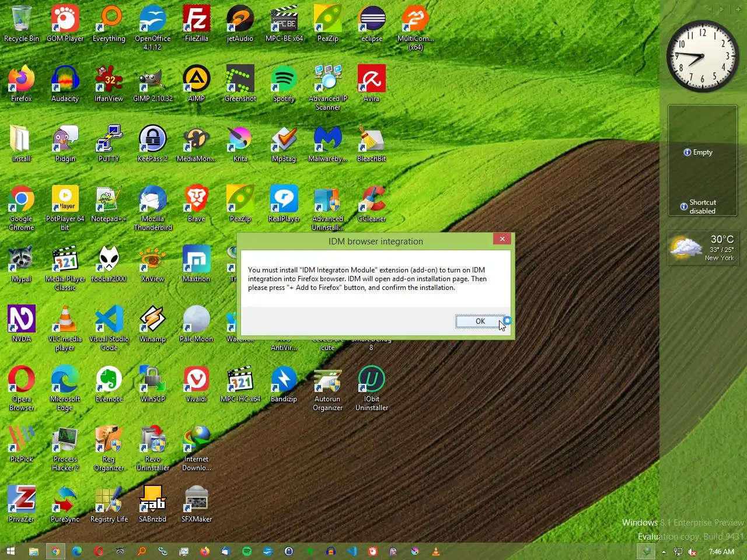747x560 pixels.
Task: Launch foobar2000 from the desktop
Action: coord(109,264)
